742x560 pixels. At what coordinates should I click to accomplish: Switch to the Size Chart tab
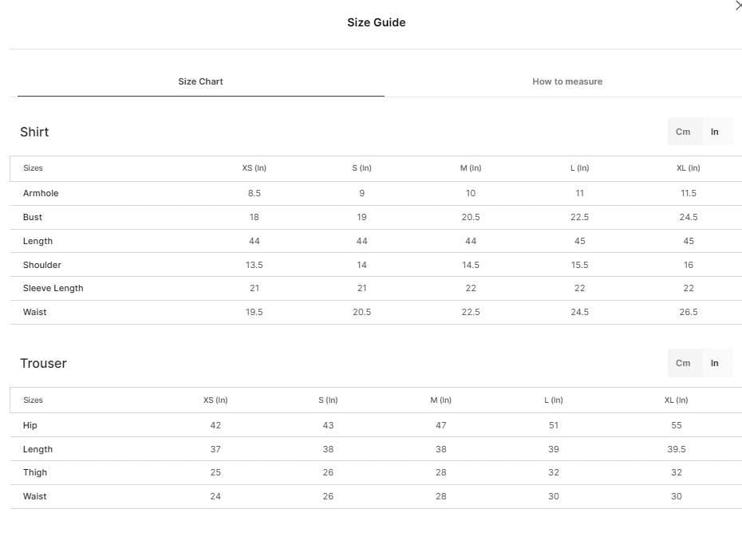pyautogui.click(x=200, y=81)
